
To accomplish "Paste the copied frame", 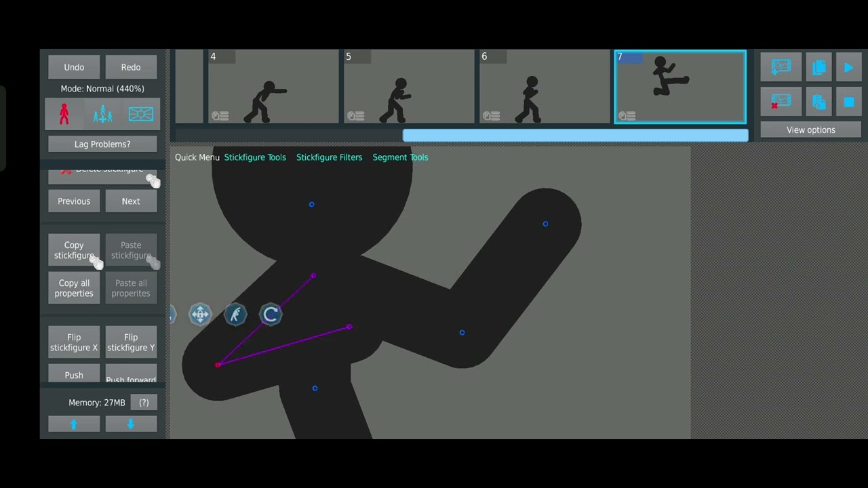I will click(818, 102).
